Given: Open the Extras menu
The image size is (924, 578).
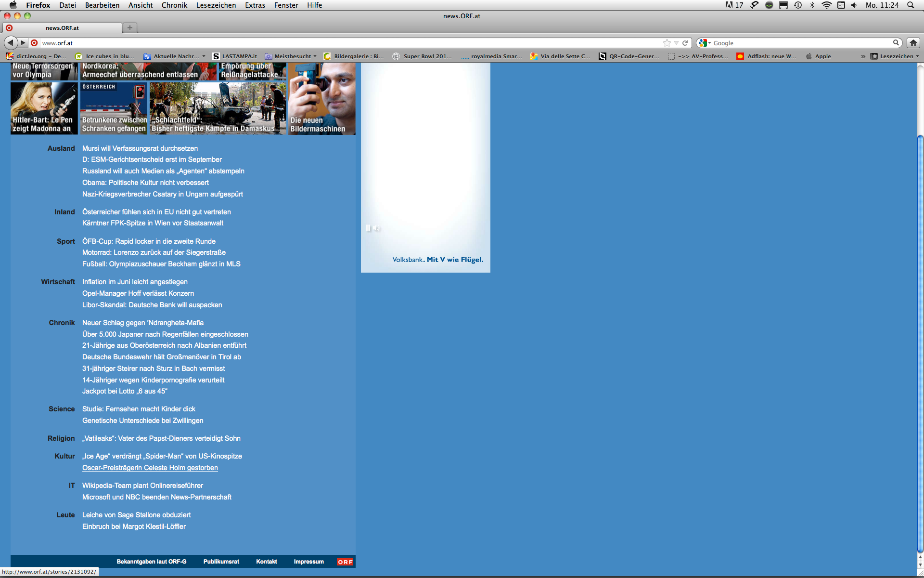Looking at the screenshot, I should click(x=255, y=5).
